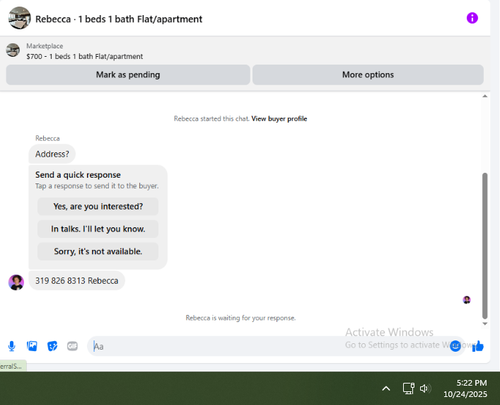Mark listing as pending
The width and height of the screenshot is (500, 405).
coord(128,75)
